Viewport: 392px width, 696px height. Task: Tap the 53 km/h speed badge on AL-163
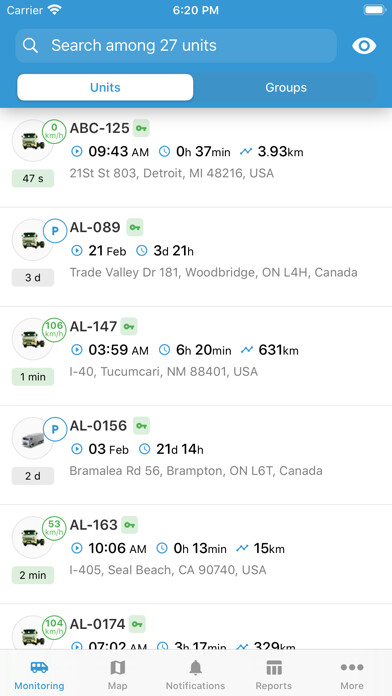pos(54,529)
